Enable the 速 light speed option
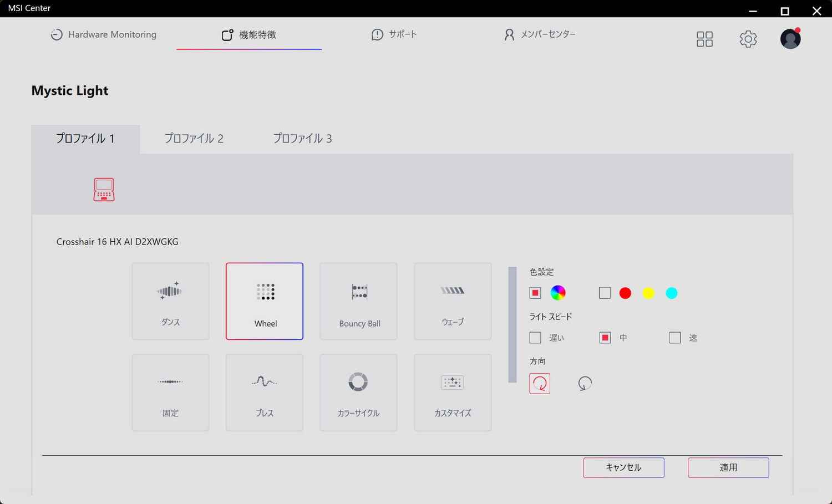 675,337
